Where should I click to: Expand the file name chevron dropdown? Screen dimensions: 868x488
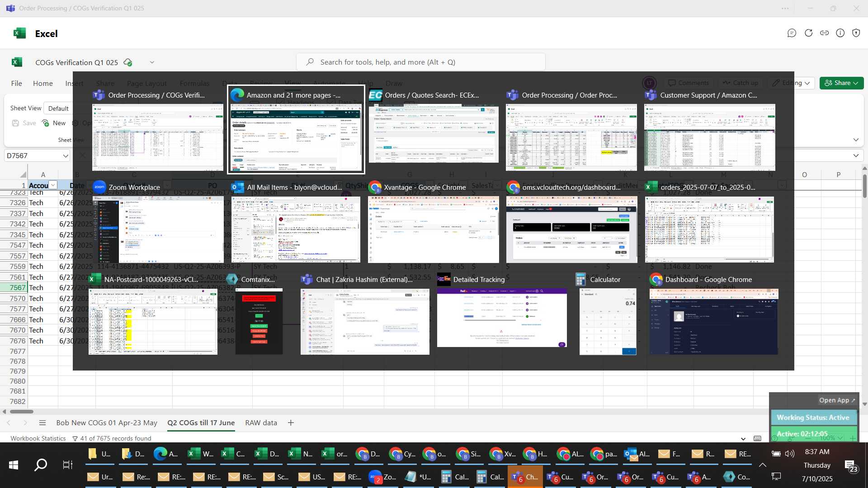(x=152, y=62)
